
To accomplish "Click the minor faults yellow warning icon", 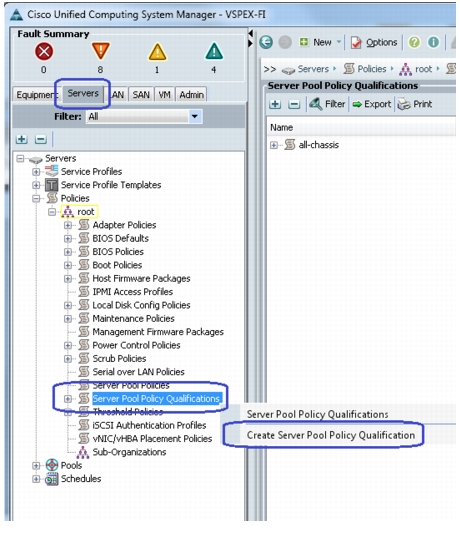I will click(x=157, y=52).
